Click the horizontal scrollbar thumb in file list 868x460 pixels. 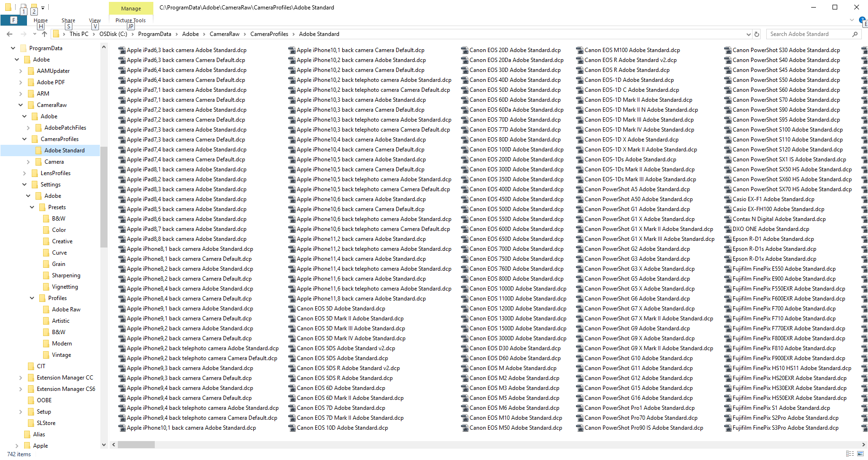[x=136, y=444]
